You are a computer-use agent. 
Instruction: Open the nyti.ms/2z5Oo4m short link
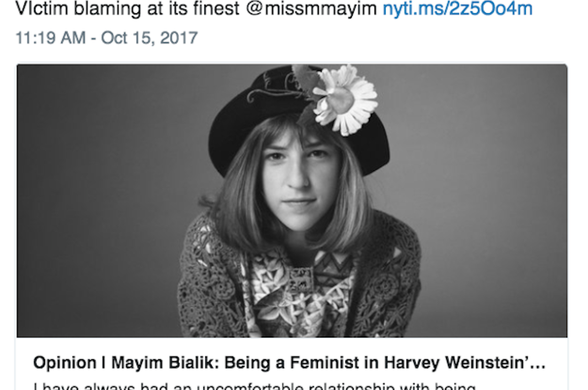pyautogui.click(x=457, y=9)
